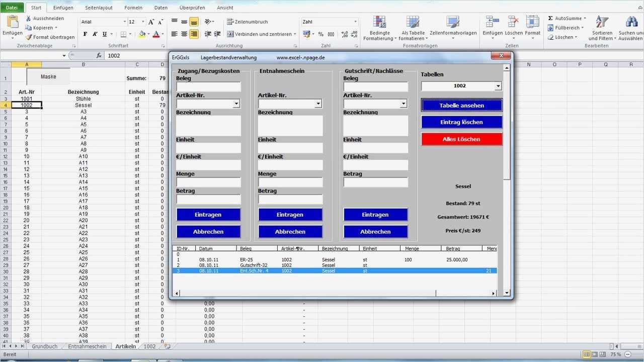This screenshot has width=644, height=362.
Task: Toggle center text alignment
Action: tap(184, 34)
